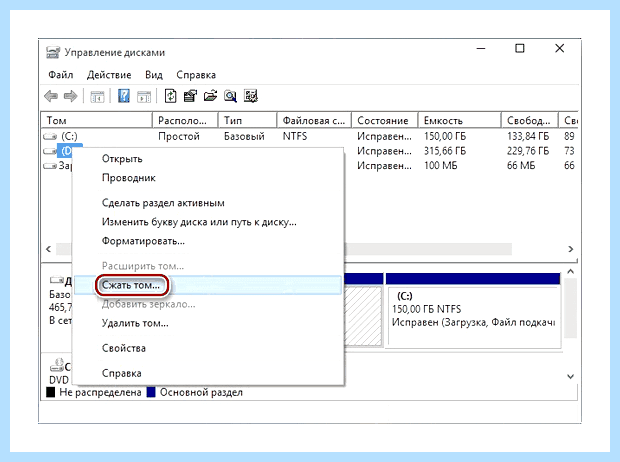Click the drive icon beside (C:) row
Viewport: 620px width, 462px height.
point(50,136)
